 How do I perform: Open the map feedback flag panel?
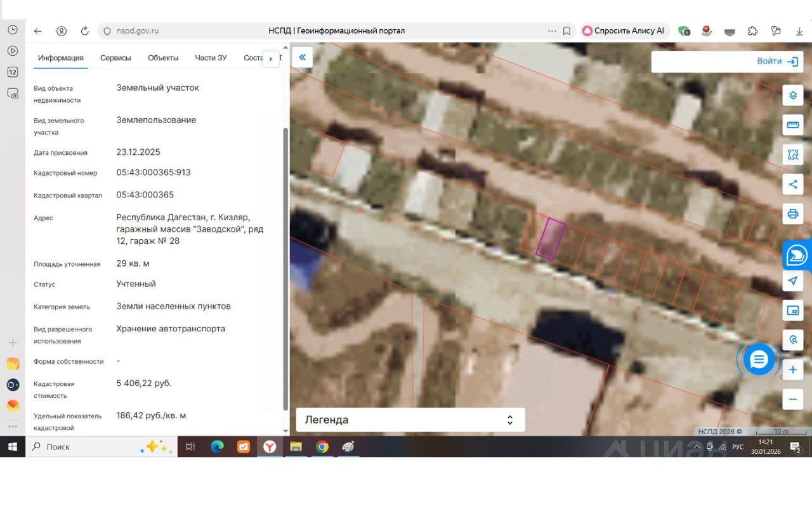point(797,256)
